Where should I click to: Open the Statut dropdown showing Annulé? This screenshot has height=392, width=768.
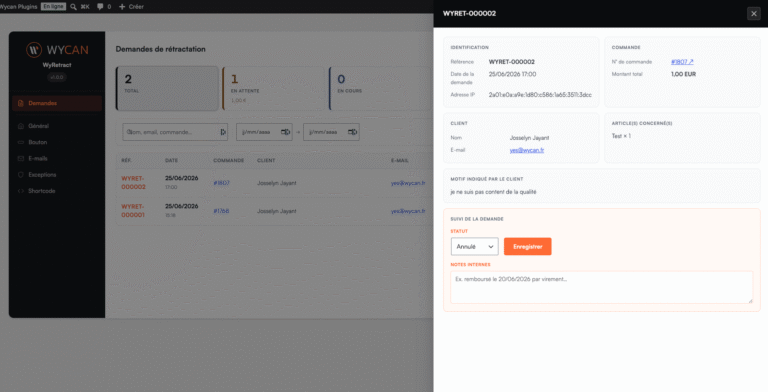(475, 246)
